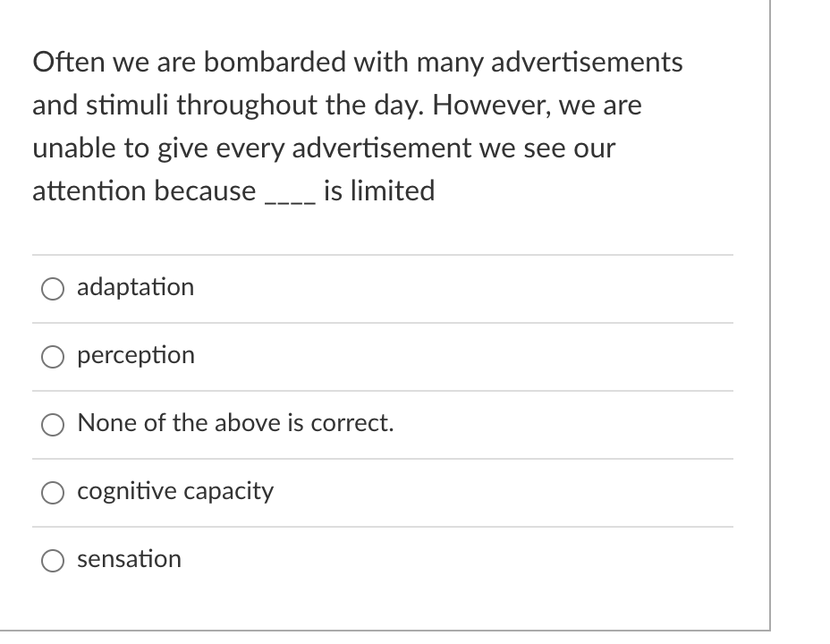Select the adaptation radio button
The height and width of the screenshot is (644, 830).
pos(53,288)
